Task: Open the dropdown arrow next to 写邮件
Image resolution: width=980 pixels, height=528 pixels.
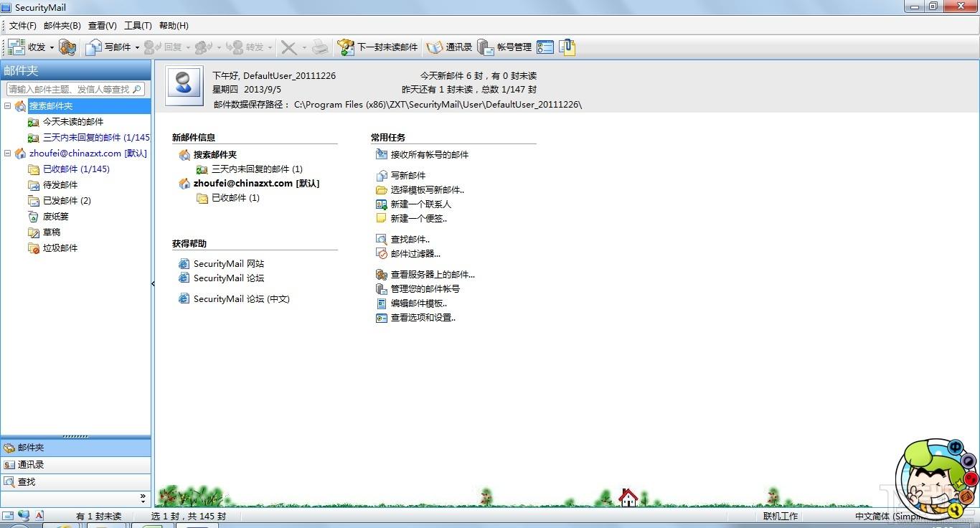Action: (x=137, y=47)
